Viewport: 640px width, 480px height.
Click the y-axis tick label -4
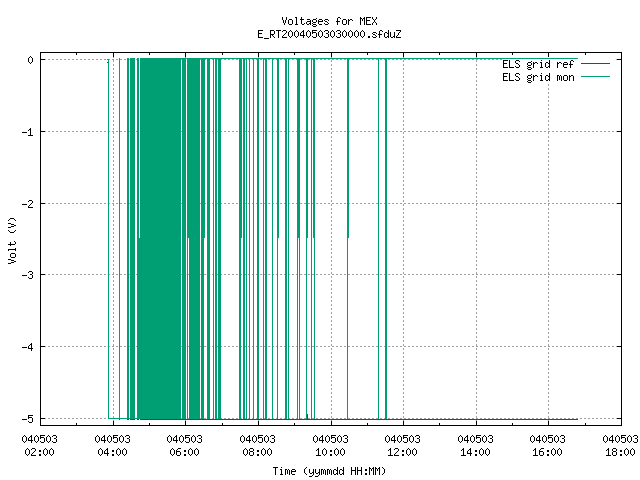[x=28, y=347]
